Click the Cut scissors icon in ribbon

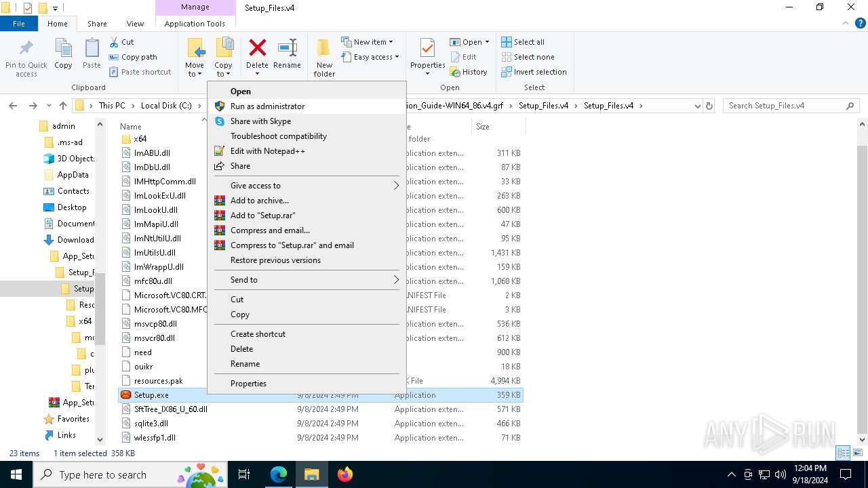(x=115, y=42)
